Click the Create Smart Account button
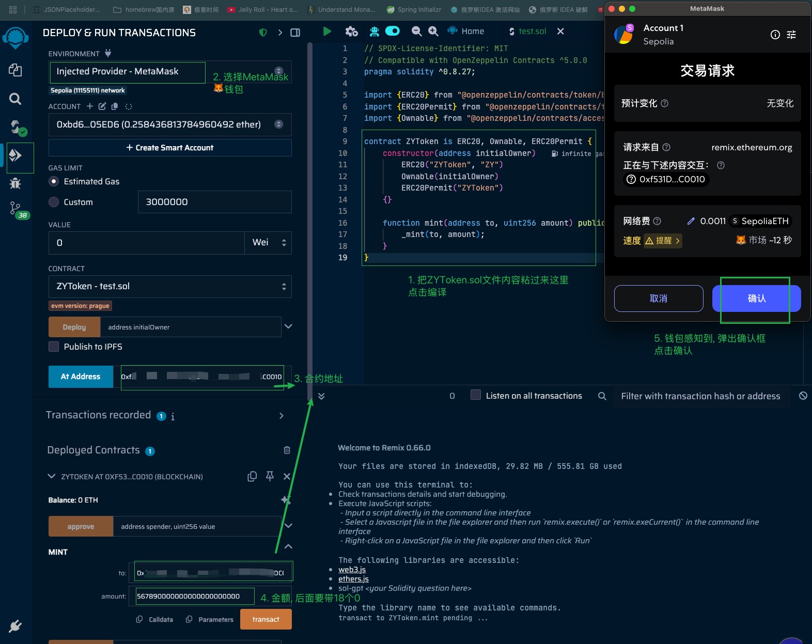The width and height of the screenshot is (812, 644). [170, 148]
